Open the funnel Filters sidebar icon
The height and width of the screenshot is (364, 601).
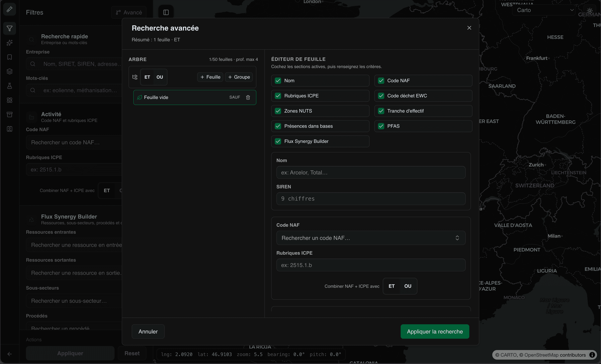click(x=10, y=29)
